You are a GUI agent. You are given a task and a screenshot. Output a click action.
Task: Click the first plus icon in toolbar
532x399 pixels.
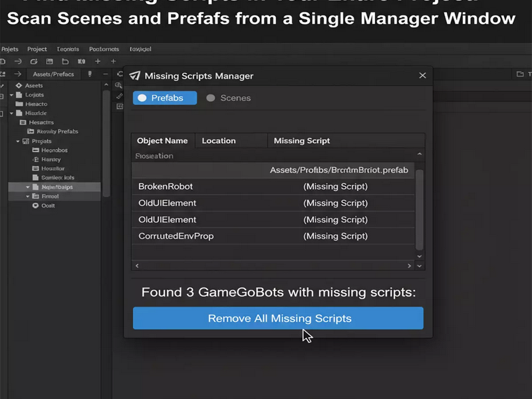tap(98, 61)
